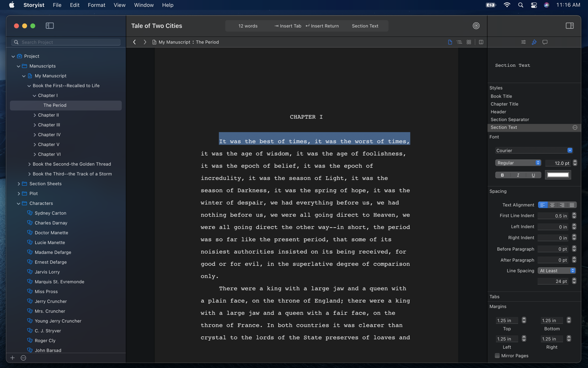
Task: Switch to outline list view
Action: coord(459,42)
